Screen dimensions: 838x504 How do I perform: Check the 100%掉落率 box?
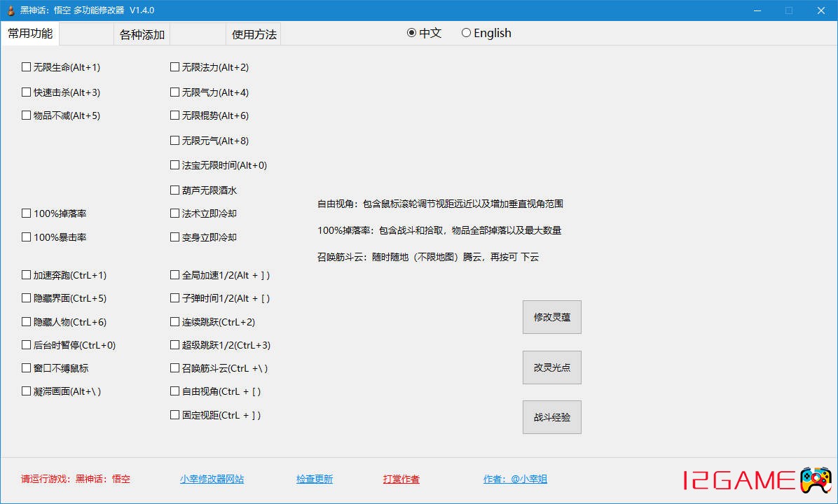pyautogui.click(x=26, y=213)
